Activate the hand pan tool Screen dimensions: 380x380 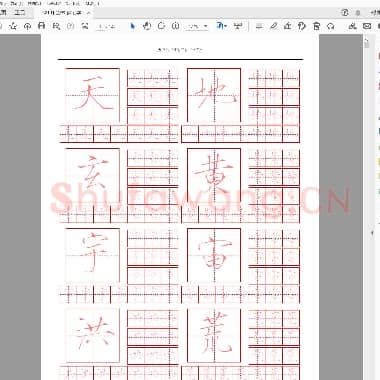[x=147, y=26]
